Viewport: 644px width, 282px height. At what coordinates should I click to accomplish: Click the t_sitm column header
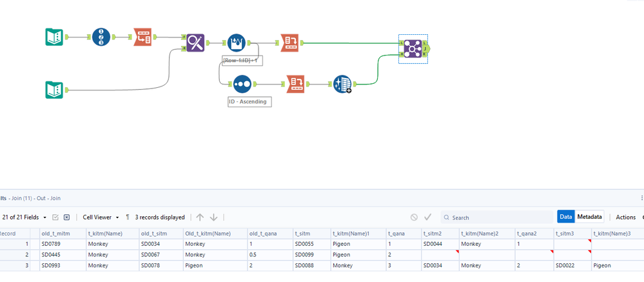pos(312,233)
